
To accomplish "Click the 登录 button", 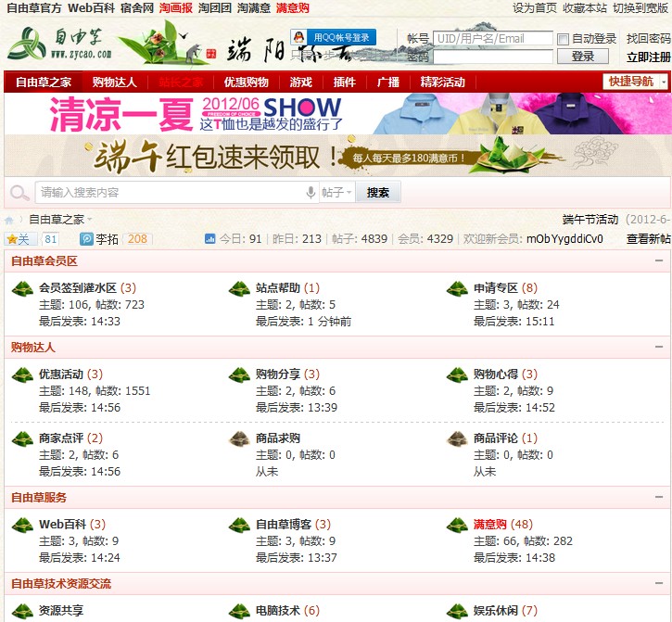I will (583, 57).
